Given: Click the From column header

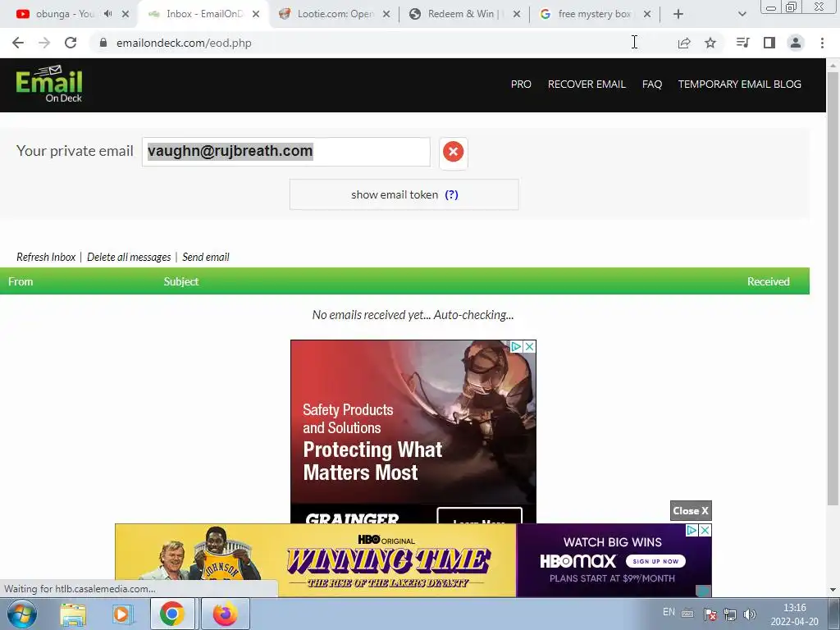Looking at the screenshot, I should click(21, 281).
